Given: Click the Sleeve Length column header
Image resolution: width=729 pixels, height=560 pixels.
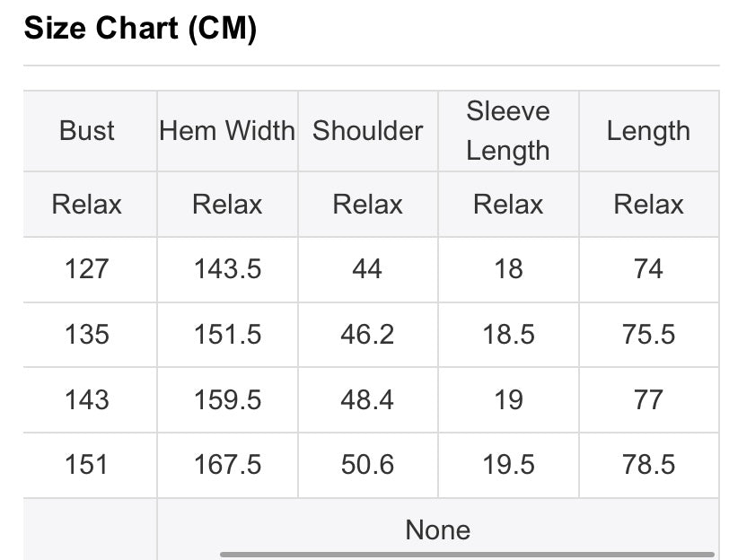Looking at the screenshot, I should (x=508, y=131).
